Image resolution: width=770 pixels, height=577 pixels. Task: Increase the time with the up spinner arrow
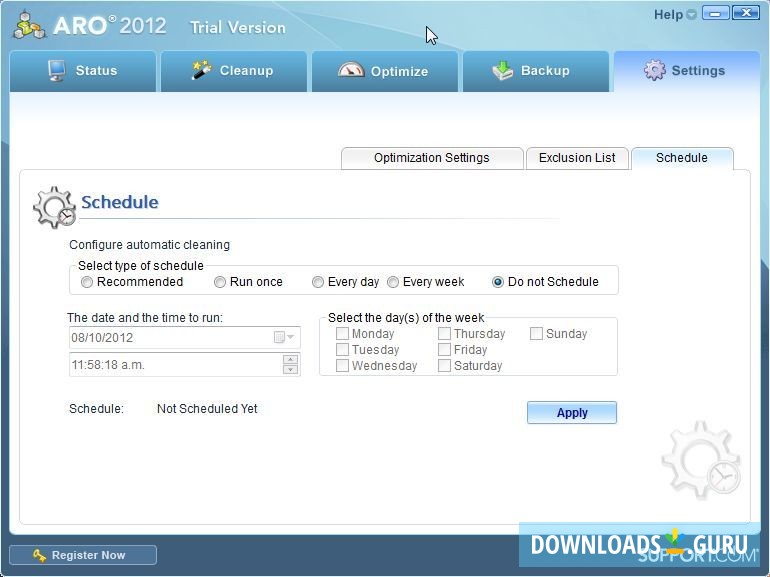point(291,359)
